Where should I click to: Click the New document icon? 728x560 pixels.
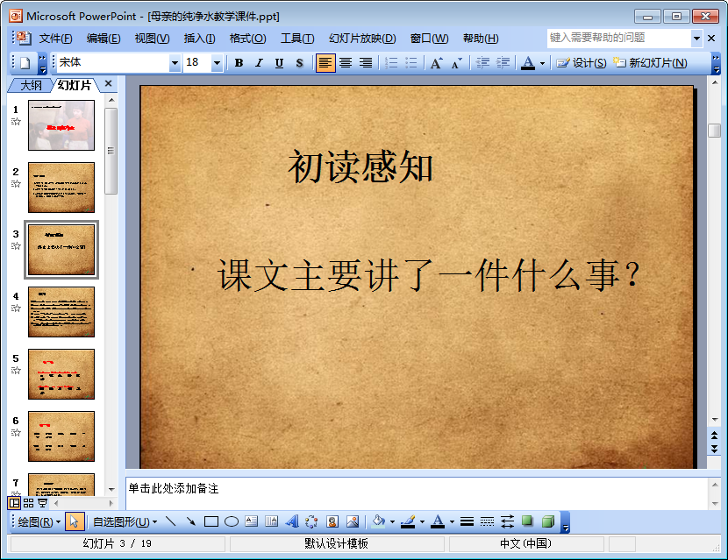[25, 62]
